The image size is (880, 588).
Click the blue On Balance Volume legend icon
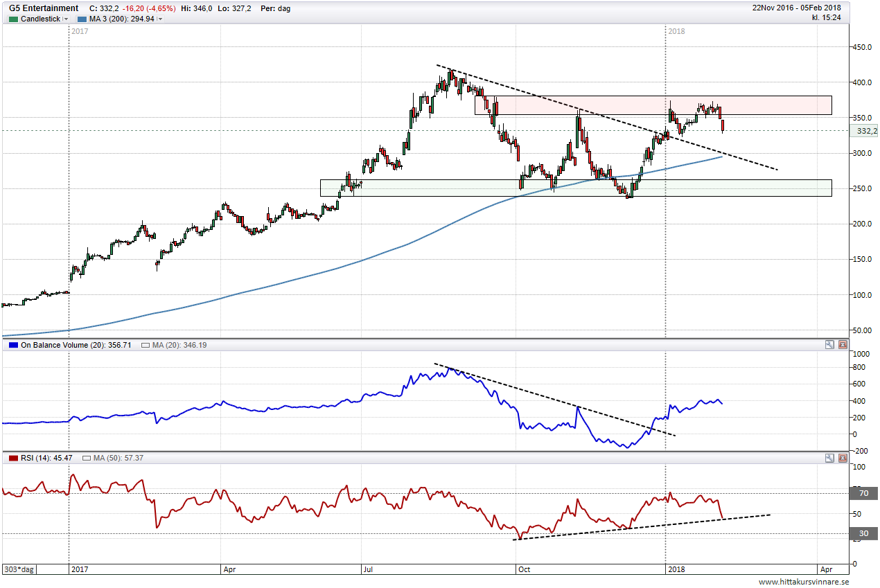[13, 344]
